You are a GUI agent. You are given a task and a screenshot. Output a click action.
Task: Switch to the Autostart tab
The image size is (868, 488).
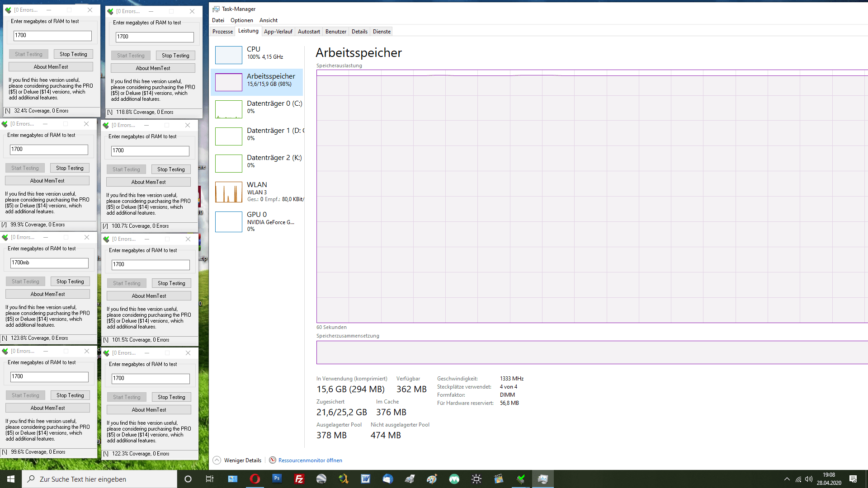pos(309,32)
